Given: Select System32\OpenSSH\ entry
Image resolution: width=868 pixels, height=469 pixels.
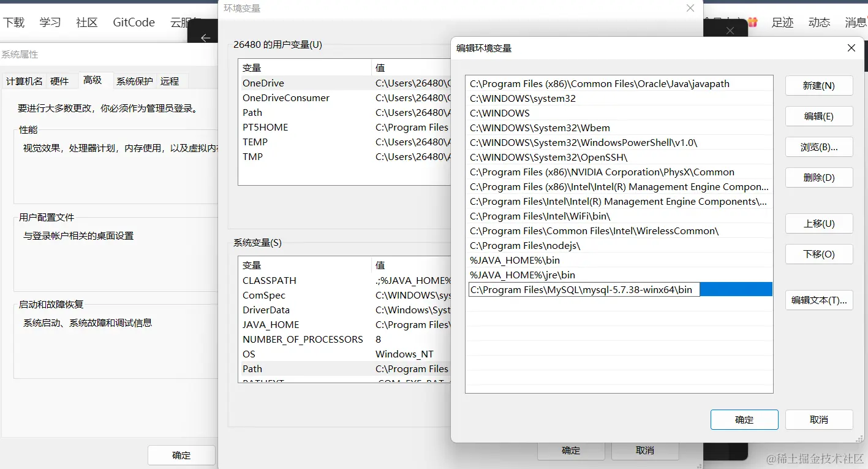Looking at the screenshot, I should (x=619, y=158).
